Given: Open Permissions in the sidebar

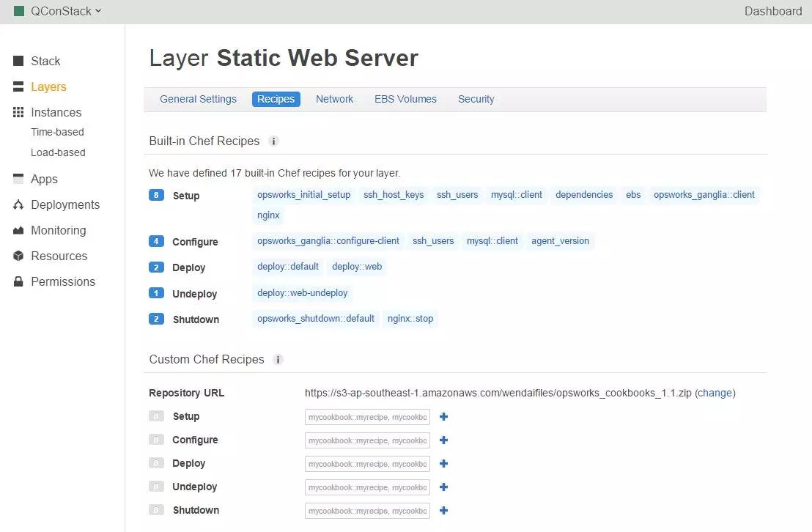Looking at the screenshot, I should [63, 282].
